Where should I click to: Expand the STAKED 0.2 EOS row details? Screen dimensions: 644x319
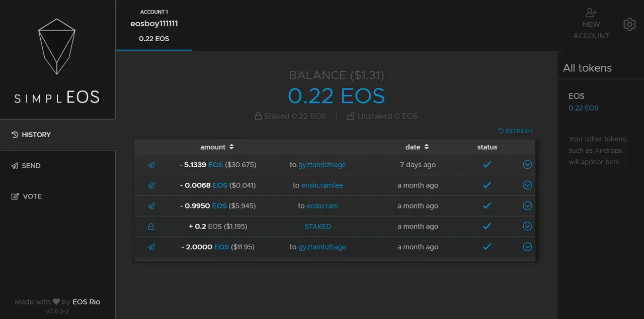point(527,226)
